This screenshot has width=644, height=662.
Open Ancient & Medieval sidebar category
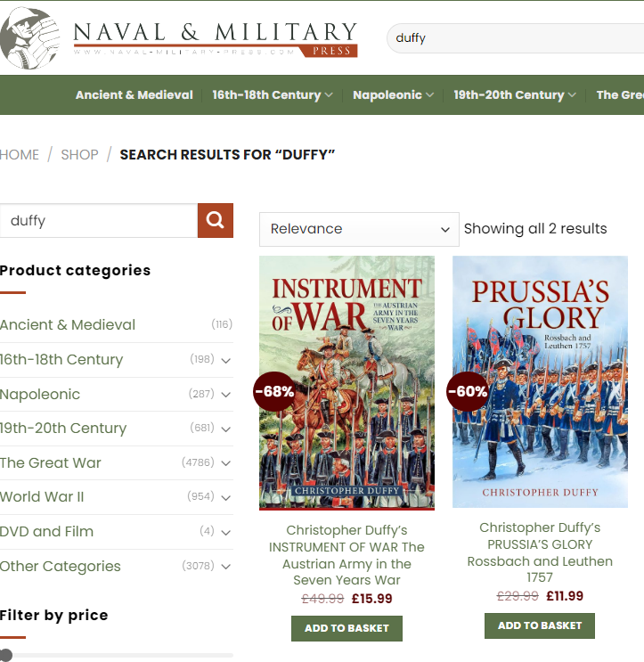(x=68, y=324)
